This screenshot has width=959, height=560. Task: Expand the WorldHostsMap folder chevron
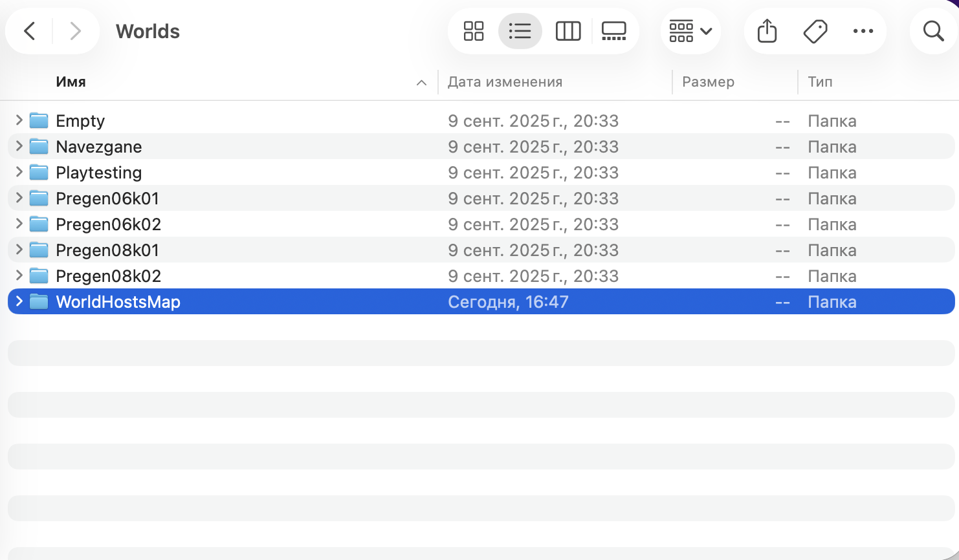tap(19, 301)
